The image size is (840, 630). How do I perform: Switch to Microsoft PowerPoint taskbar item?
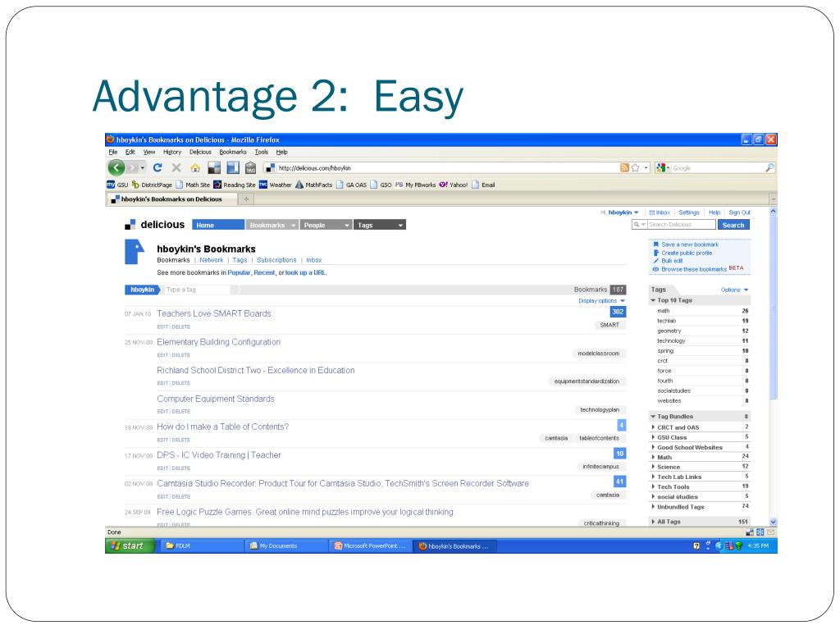pos(371,546)
